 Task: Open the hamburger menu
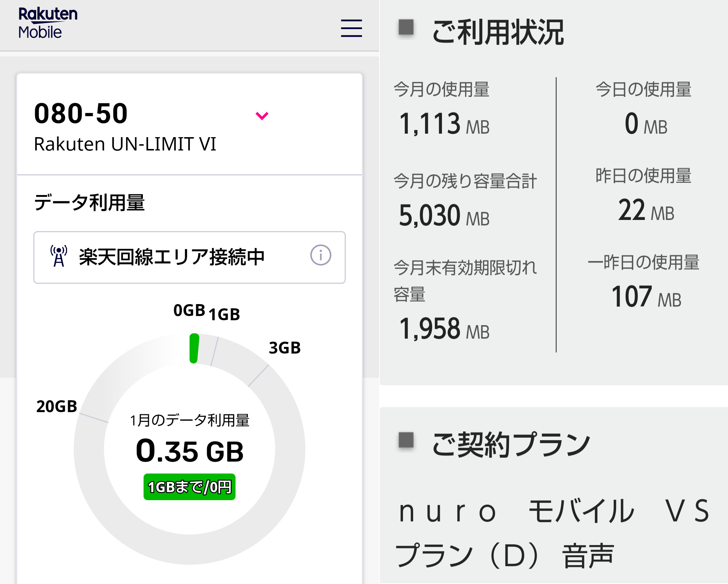tap(351, 28)
